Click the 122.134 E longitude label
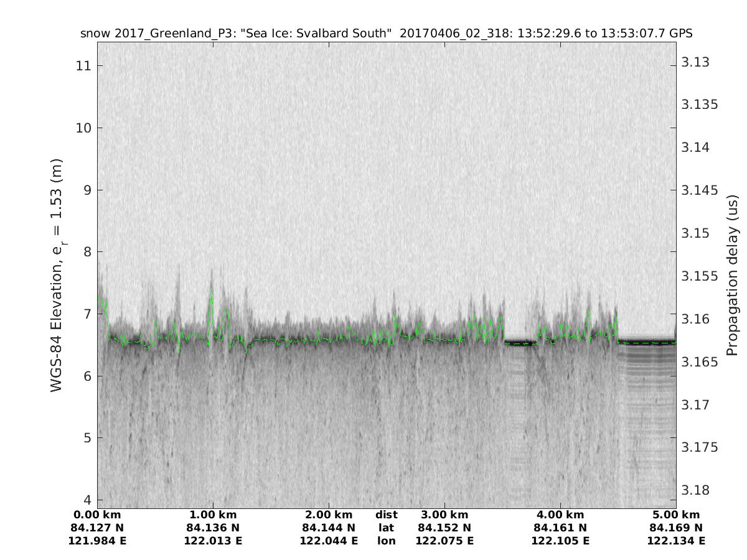This screenshot has width=747, height=560. pos(676,541)
